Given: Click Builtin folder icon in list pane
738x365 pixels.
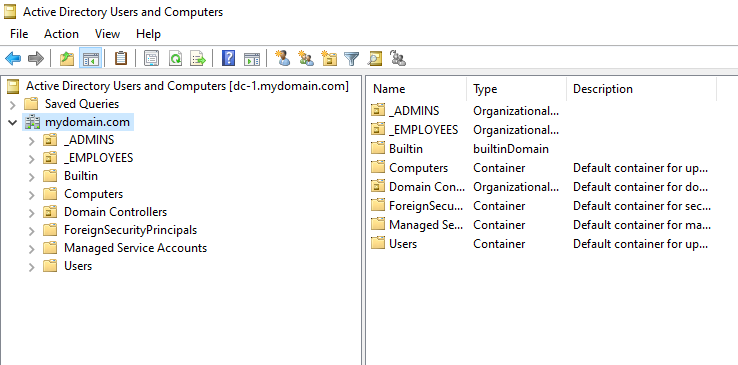Looking at the screenshot, I should (378, 149).
